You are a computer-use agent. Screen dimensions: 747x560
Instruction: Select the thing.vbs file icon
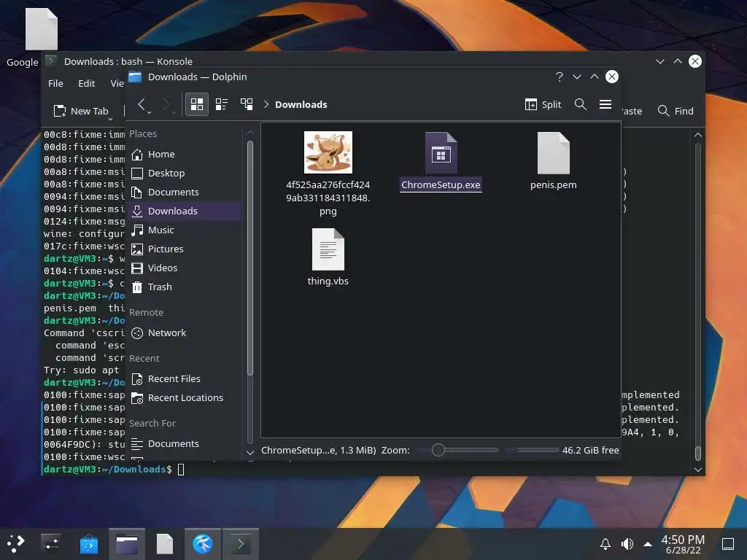(328, 249)
